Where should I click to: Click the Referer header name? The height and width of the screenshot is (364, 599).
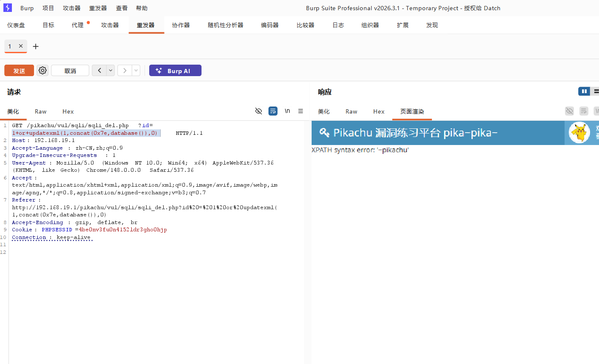pos(24,200)
